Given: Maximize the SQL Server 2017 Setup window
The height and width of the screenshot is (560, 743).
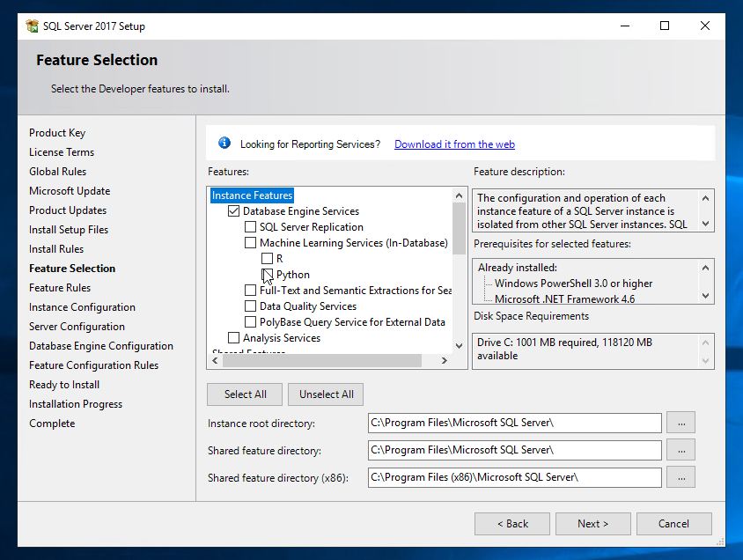Looking at the screenshot, I should [665, 26].
